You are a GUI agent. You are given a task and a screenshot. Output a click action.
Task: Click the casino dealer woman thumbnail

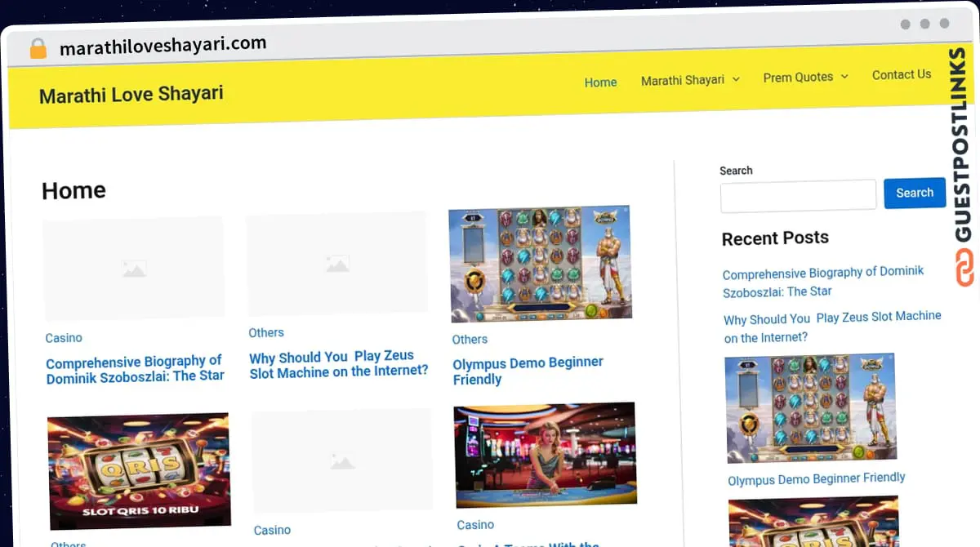pos(545,454)
